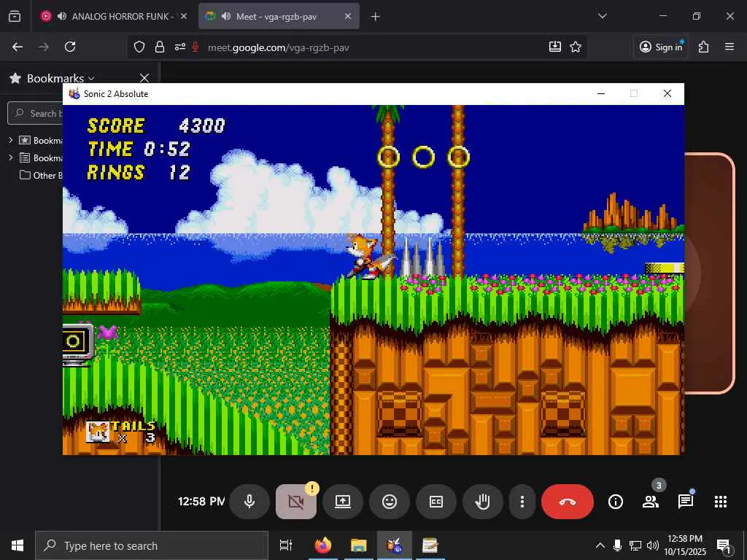Close the Meet browser tab
The width and height of the screenshot is (747, 560).
[x=348, y=16]
